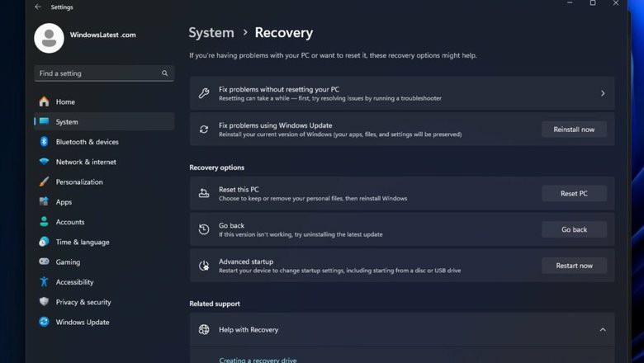This screenshot has width=644, height=363.
Task: Click the Windows Update sync icon in sidebar
Action: point(44,322)
